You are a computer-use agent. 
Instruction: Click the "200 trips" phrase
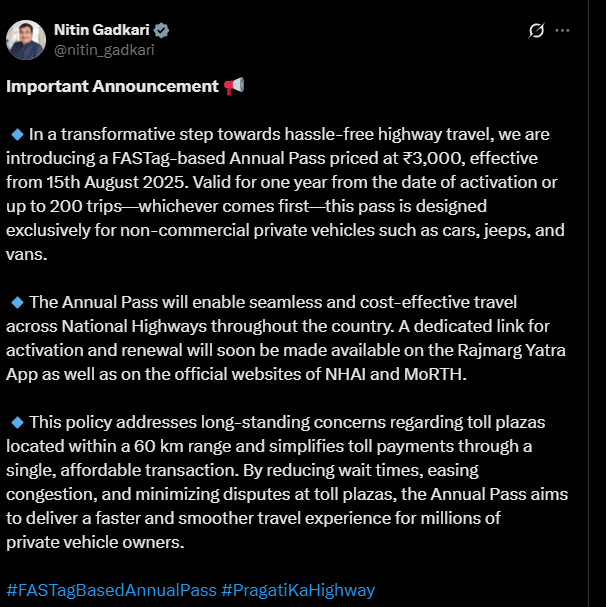point(86,206)
